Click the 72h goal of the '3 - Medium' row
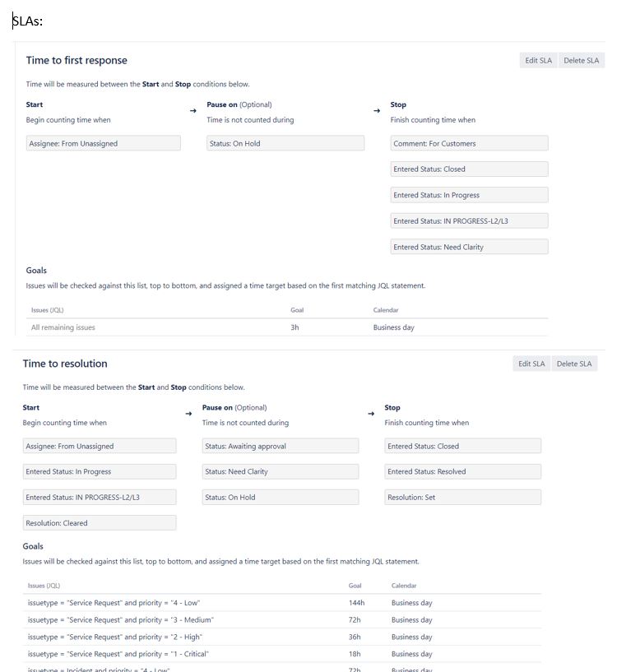 point(355,619)
